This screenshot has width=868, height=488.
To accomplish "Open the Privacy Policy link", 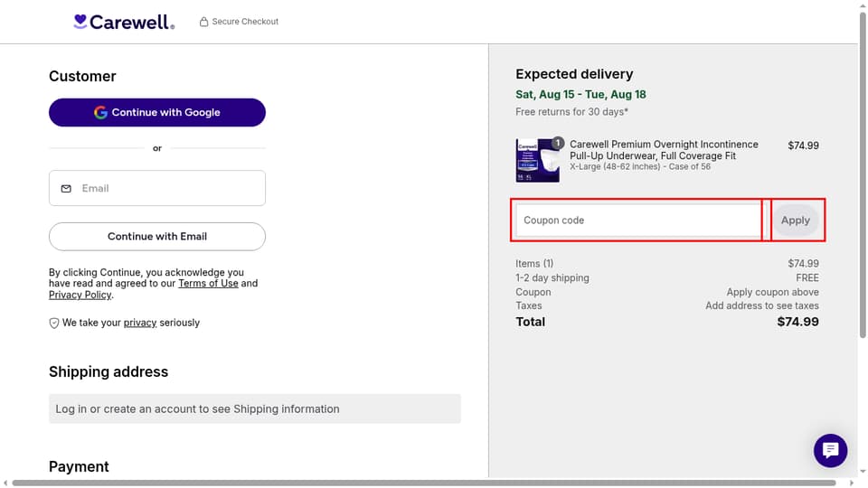I will [80, 295].
